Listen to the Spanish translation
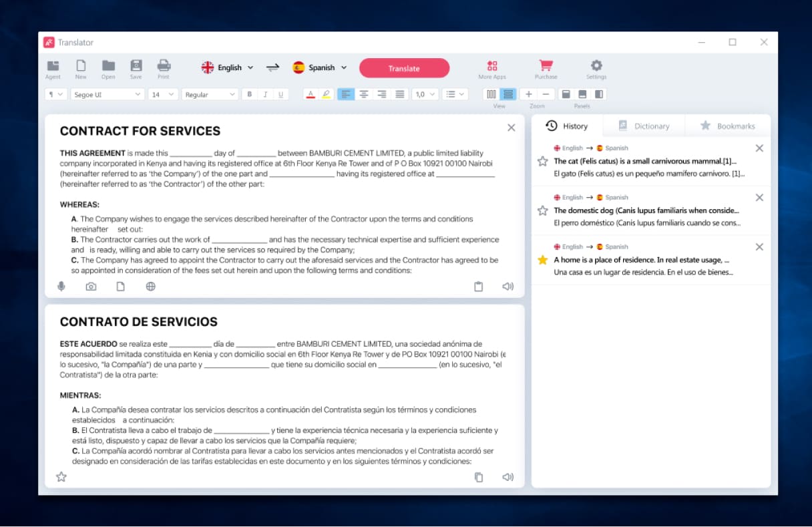 (x=508, y=477)
